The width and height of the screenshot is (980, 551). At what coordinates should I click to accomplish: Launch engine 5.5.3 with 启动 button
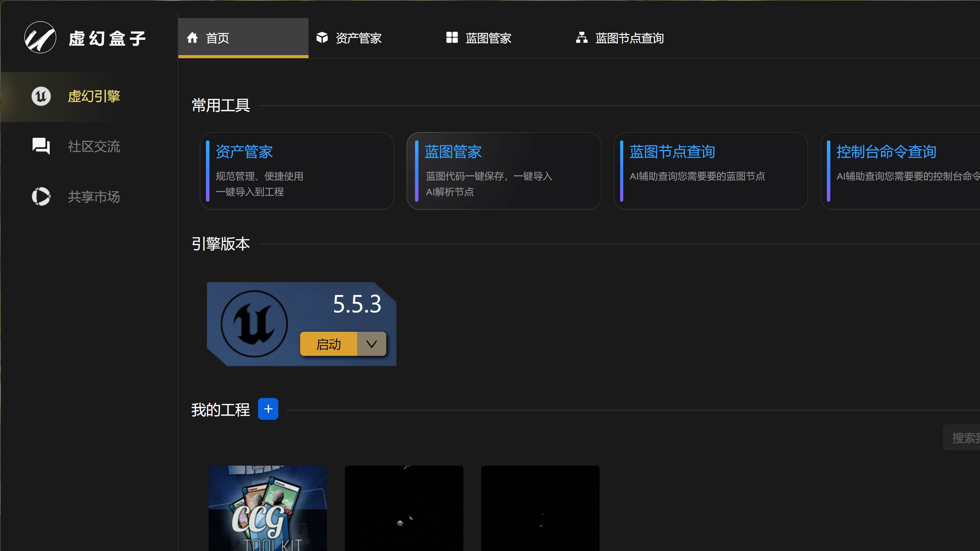point(328,344)
